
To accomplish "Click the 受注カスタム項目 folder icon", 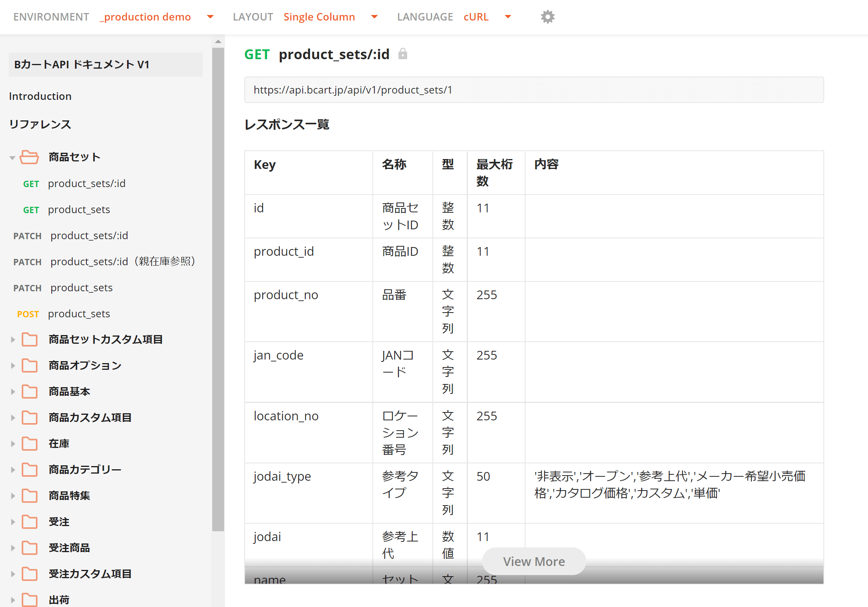I will [x=30, y=574].
